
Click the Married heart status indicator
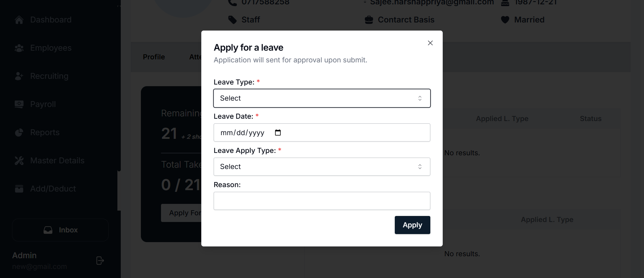(505, 20)
